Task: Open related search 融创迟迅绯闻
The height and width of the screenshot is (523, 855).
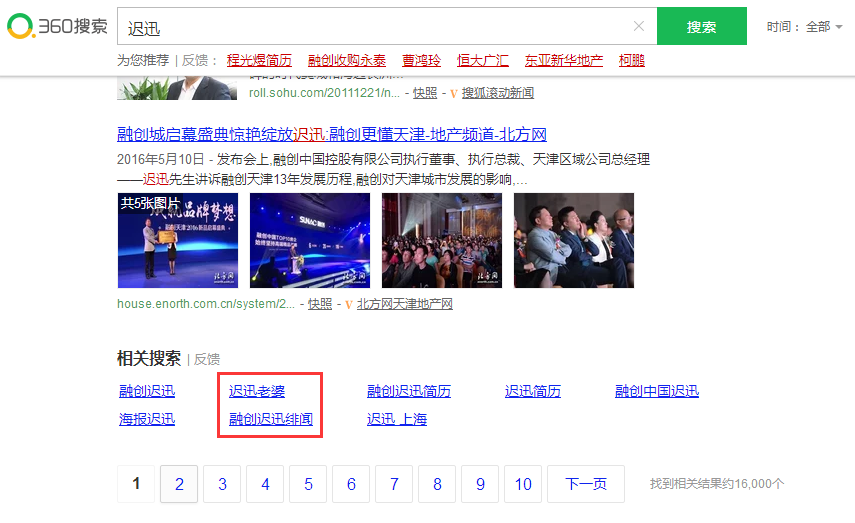Action: tap(270, 419)
